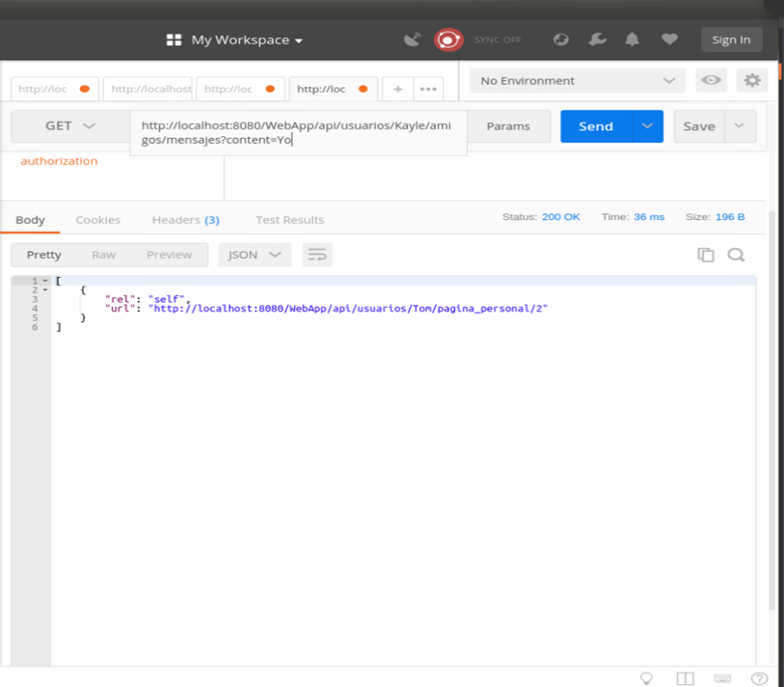This screenshot has height=687, width=784.
Task: Open the bootcamp lightbulb icon
Action: [x=646, y=678]
